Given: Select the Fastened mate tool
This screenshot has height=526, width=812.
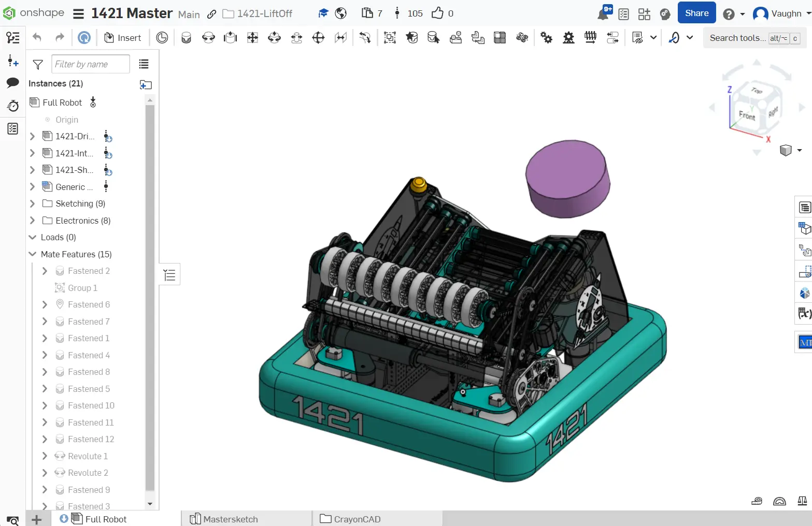Looking at the screenshot, I should click(186, 38).
